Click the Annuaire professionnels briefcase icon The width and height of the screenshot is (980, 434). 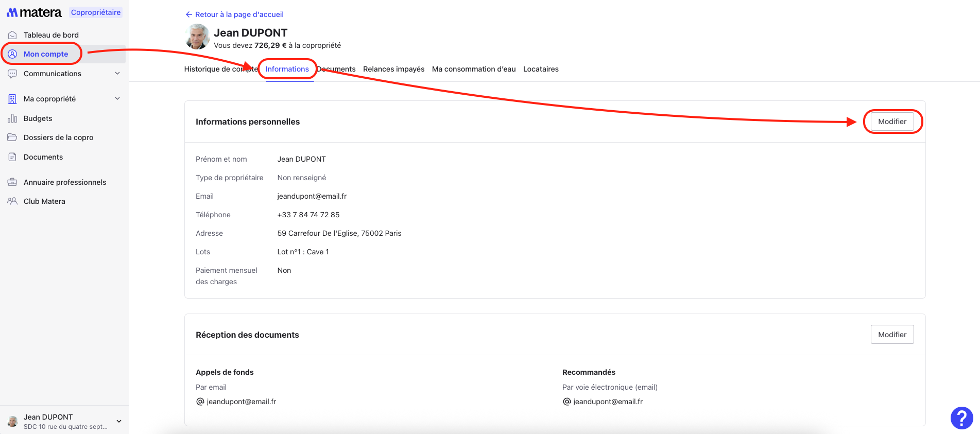(12, 182)
